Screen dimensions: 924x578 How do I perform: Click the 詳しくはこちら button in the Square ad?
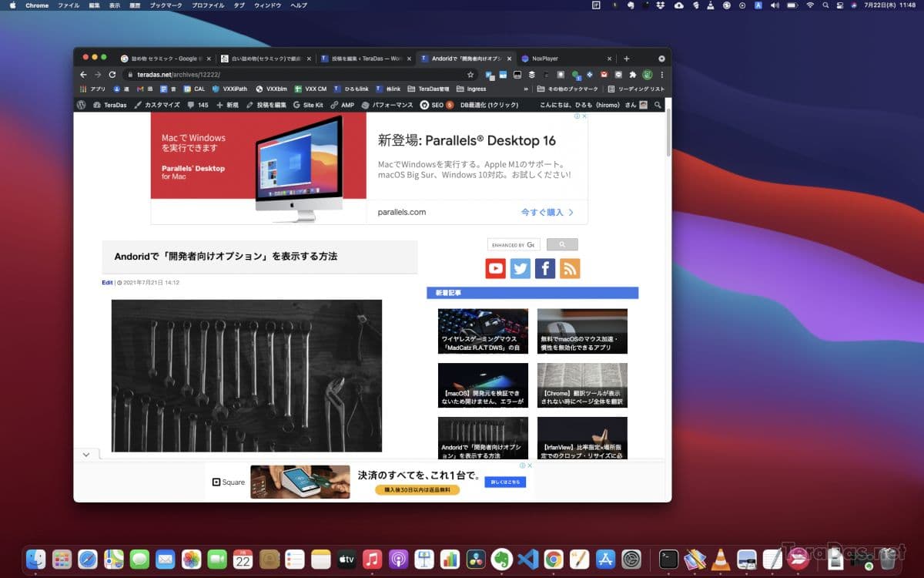(505, 482)
